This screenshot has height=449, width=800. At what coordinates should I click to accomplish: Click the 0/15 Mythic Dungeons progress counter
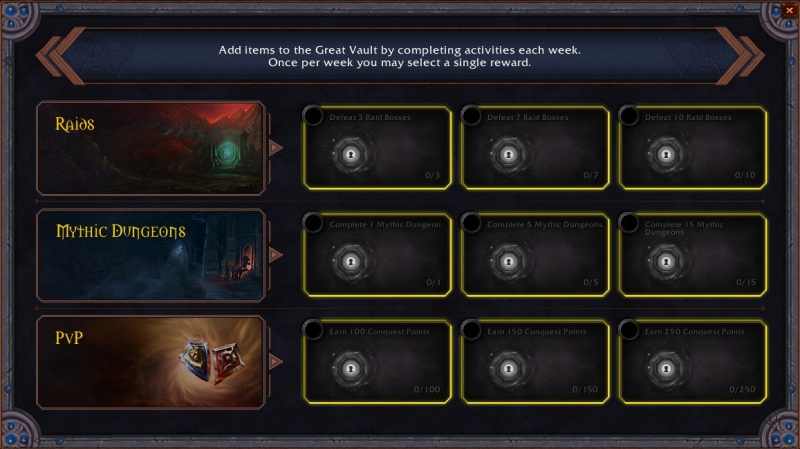click(746, 282)
